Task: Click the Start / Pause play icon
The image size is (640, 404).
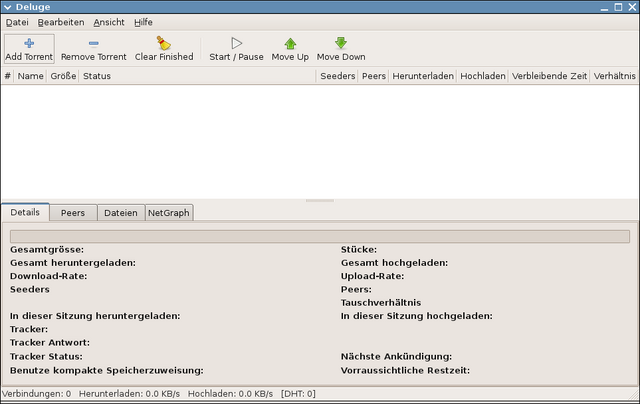Action: 236,43
